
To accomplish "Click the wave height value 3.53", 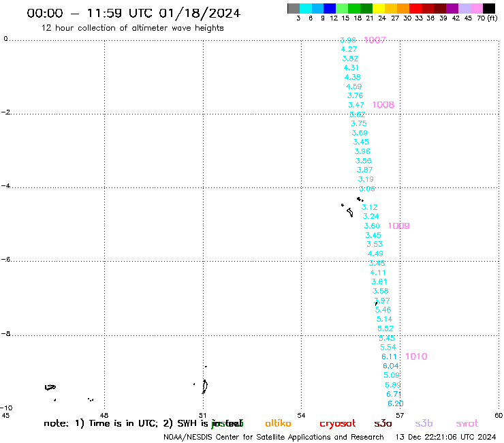I will [375, 244].
